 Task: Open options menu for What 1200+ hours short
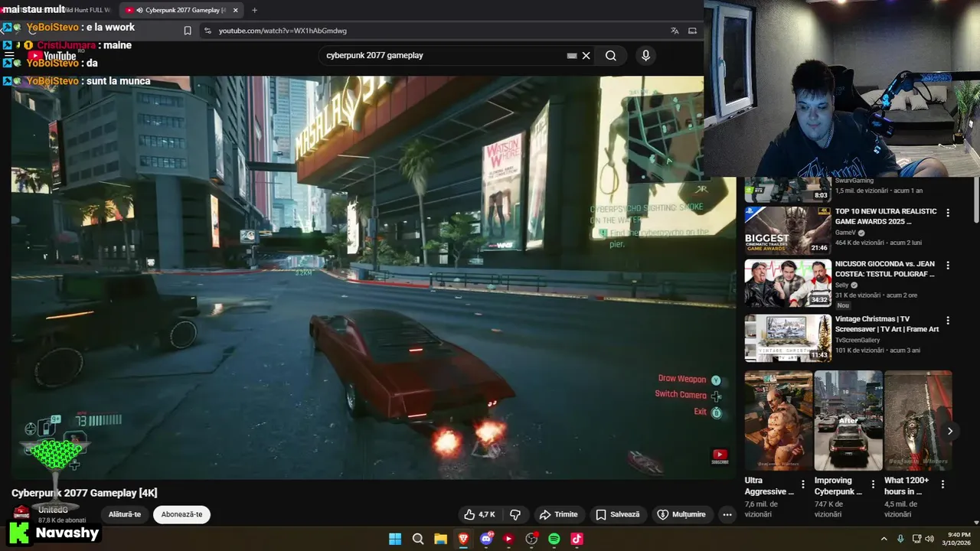[x=942, y=484]
